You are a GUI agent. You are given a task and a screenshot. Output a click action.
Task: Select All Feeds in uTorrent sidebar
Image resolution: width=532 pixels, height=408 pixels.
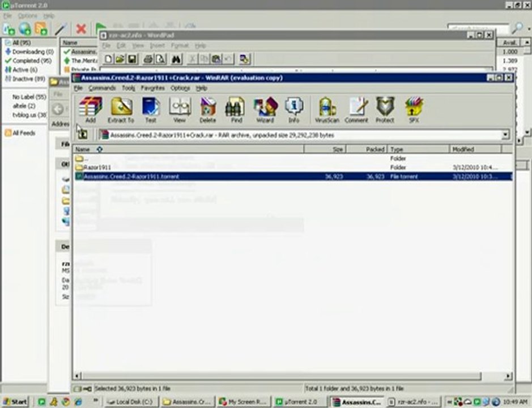(x=20, y=133)
